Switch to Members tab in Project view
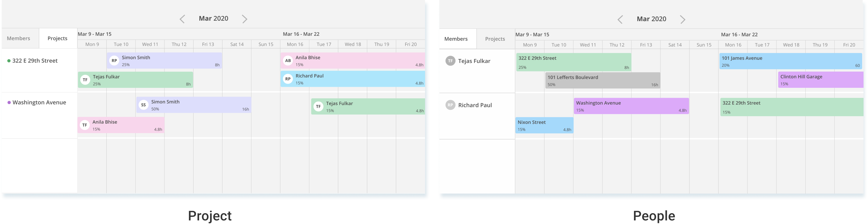 [19, 39]
